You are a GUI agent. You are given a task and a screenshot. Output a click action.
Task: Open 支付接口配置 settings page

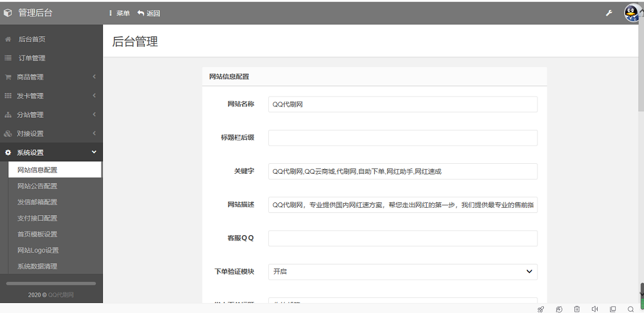coord(37,218)
